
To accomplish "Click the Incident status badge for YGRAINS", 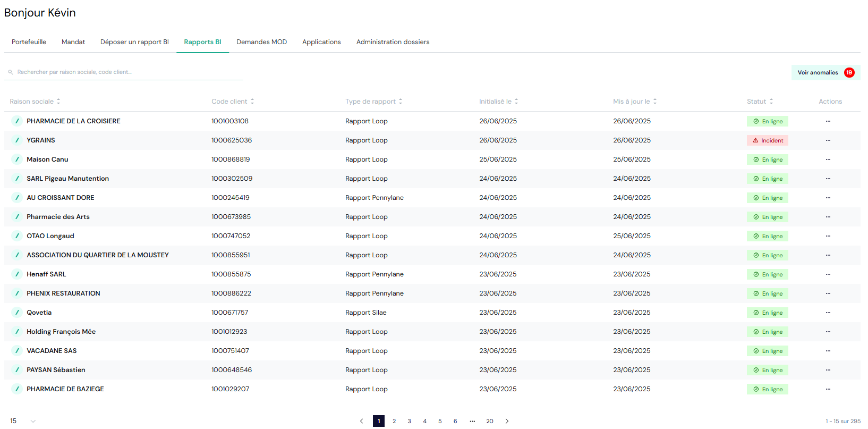I will coord(767,140).
